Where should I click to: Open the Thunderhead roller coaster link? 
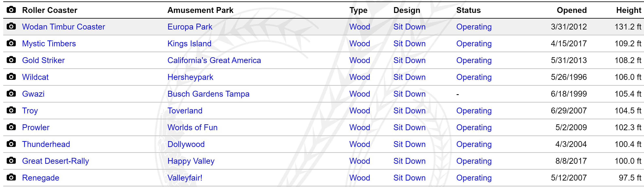46,144
